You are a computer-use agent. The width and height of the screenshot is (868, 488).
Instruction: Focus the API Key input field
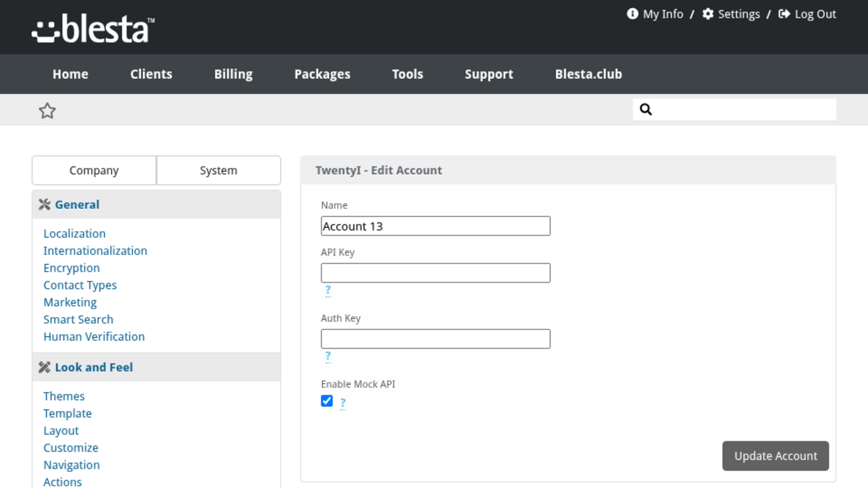point(435,273)
